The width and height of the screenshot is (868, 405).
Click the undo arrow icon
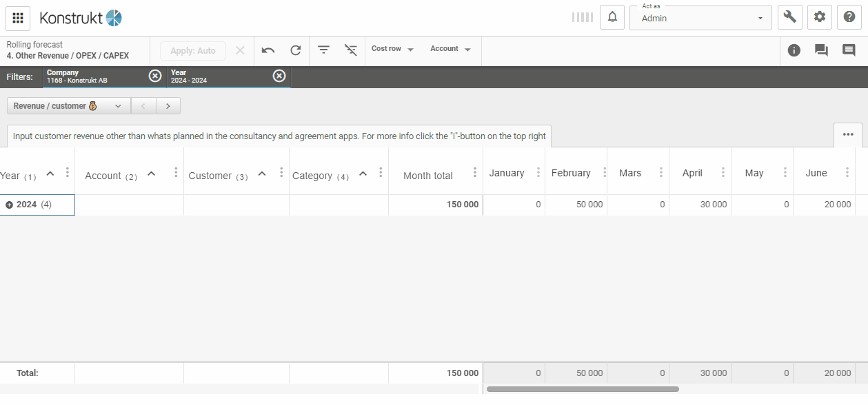[268, 50]
